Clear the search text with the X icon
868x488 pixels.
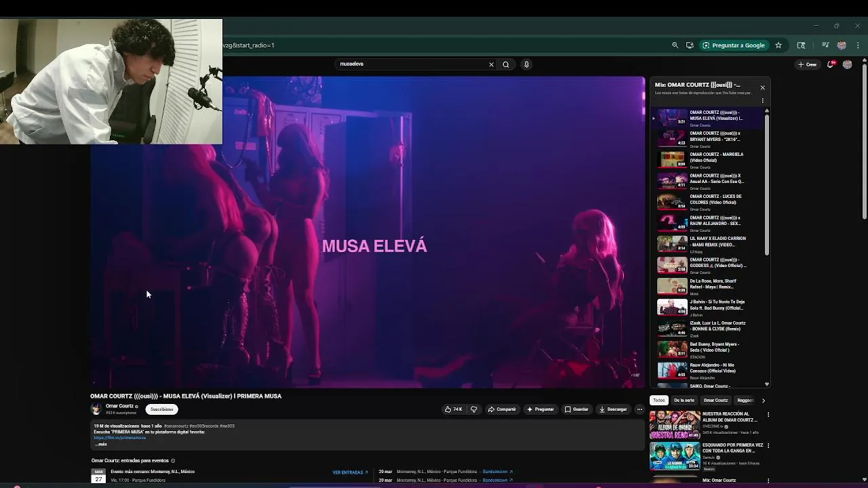pyautogui.click(x=492, y=64)
